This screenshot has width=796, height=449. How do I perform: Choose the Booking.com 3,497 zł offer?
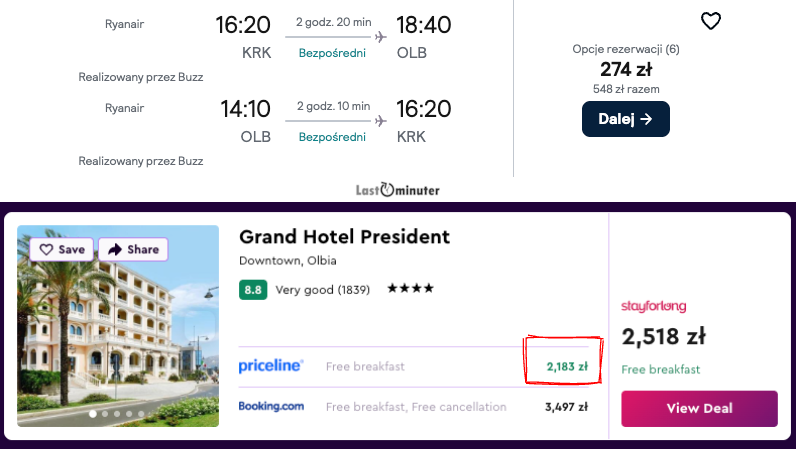click(566, 407)
